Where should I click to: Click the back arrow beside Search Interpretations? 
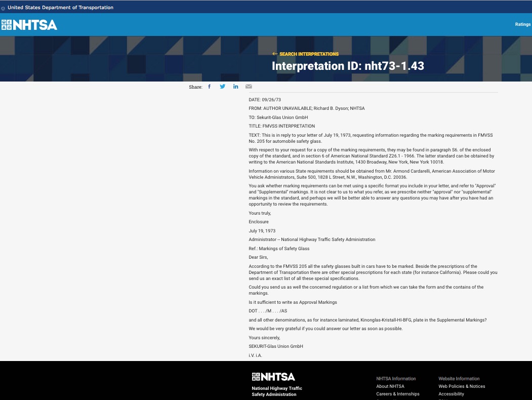274,54
